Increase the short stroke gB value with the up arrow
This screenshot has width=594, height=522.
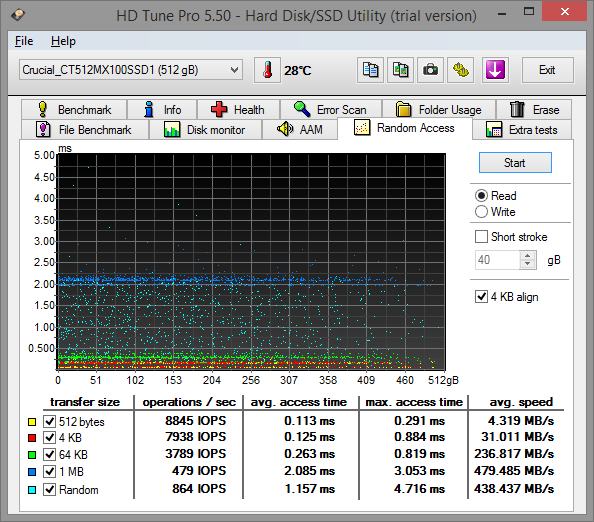527,256
